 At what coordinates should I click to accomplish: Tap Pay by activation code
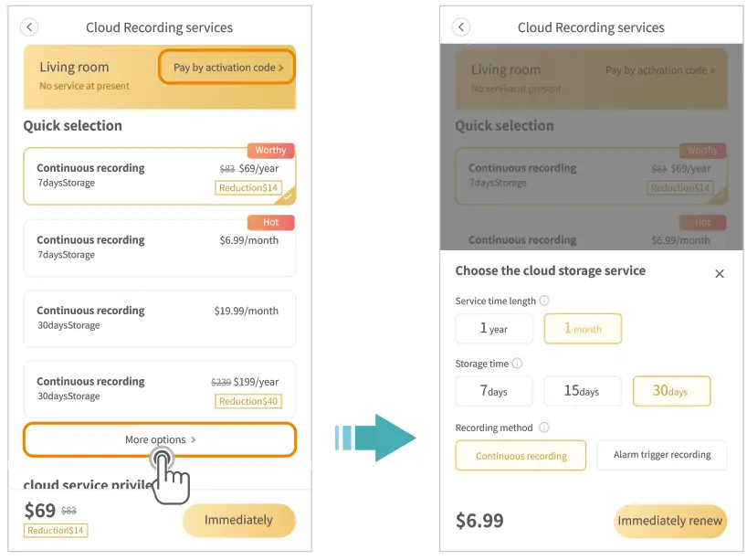coord(227,68)
